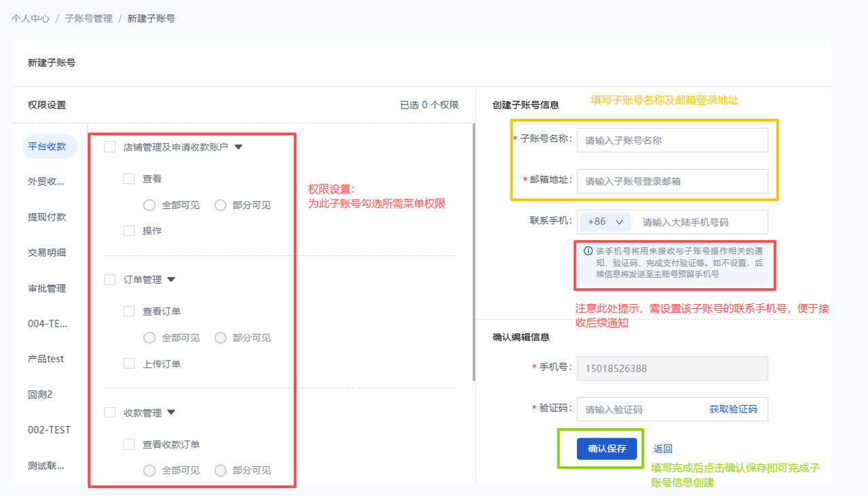Open the 审批管理 permission tab
Viewport: 868px width, 496px height.
tap(47, 288)
